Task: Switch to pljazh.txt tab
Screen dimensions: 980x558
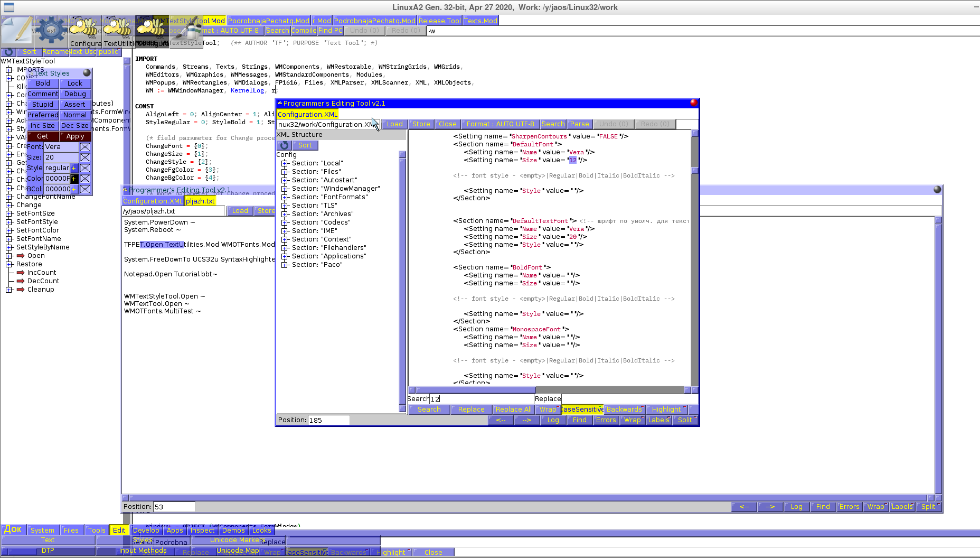Action: 200,201
